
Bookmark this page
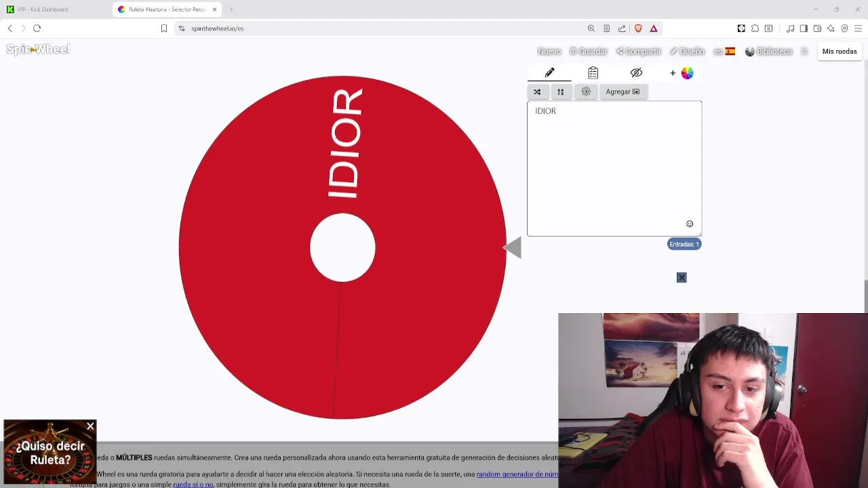pos(164,28)
